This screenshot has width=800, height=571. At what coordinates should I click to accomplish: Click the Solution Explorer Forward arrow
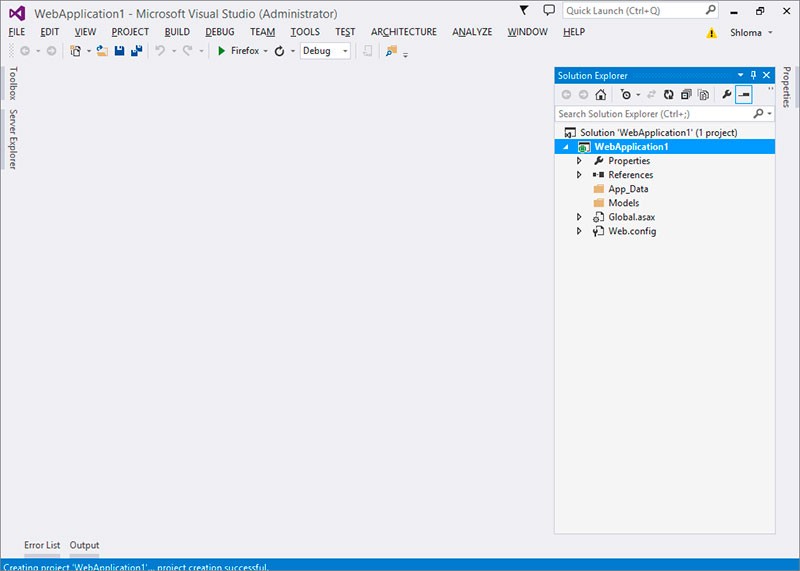pyautogui.click(x=584, y=94)
